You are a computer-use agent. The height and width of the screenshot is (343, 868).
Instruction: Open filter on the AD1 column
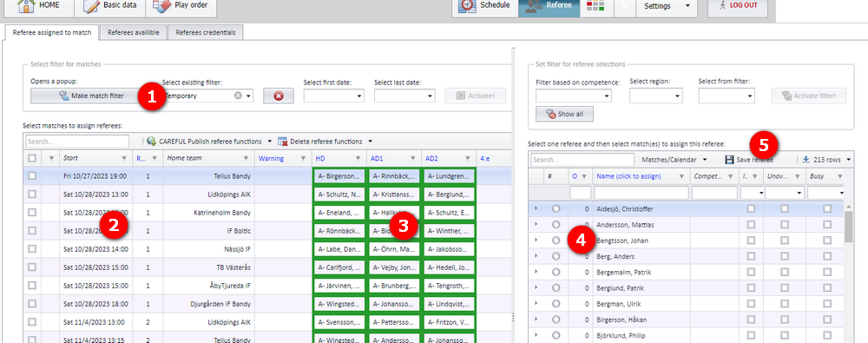point(412,159)
